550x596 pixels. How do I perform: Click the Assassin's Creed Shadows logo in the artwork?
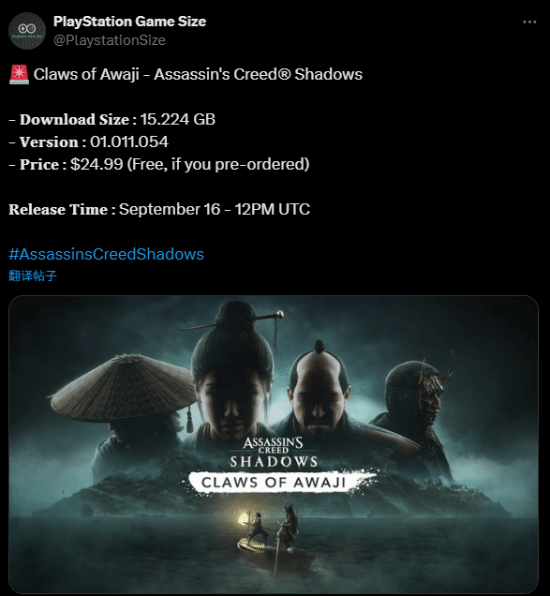coord(274,452)
